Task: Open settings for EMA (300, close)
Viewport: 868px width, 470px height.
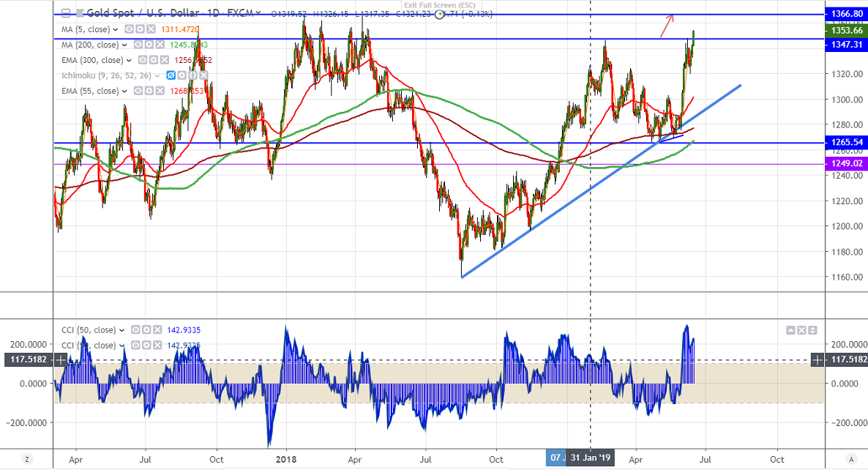Action: pyautogui.click(x=154, y=60)
